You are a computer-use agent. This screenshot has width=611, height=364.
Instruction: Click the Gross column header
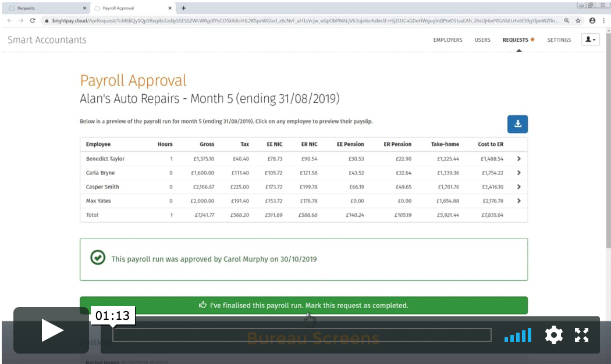[207, 144]
